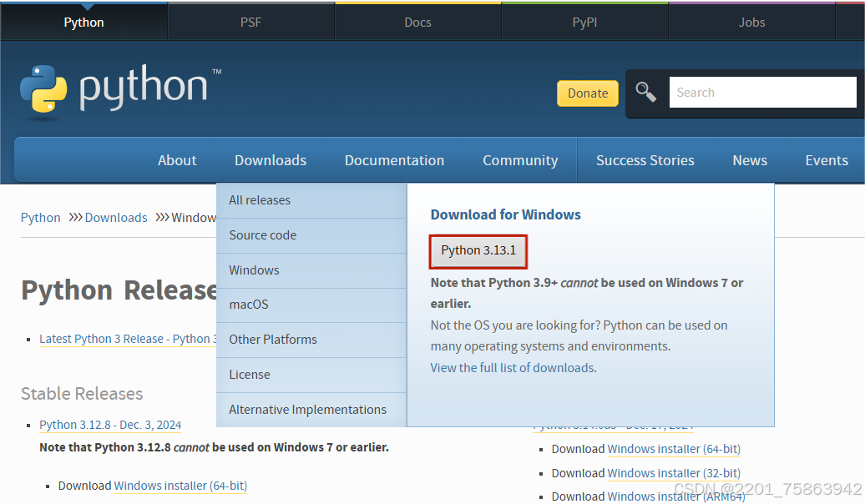Visit the Success Stories page

coord(645,159)
